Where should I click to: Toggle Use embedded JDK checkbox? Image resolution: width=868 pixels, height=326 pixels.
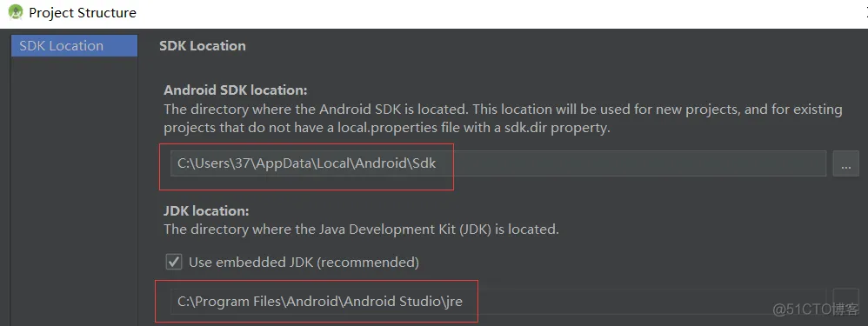point(174,262)
